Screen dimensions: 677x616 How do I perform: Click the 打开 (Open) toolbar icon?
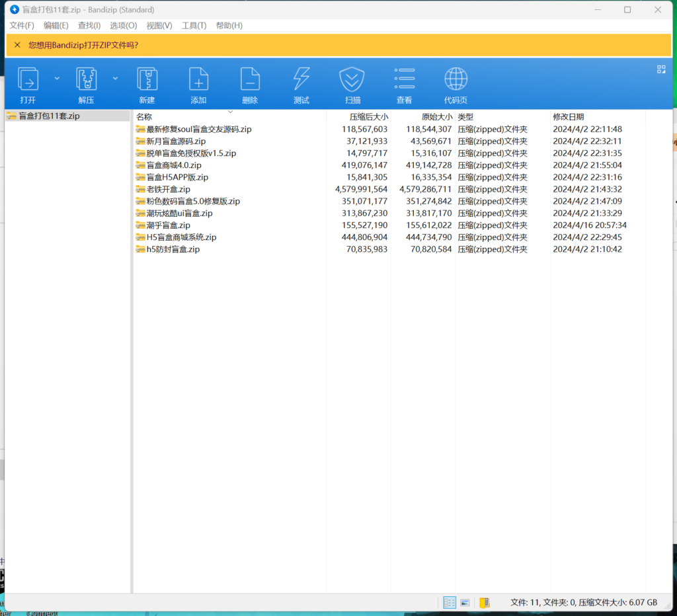tap(28, 79)
